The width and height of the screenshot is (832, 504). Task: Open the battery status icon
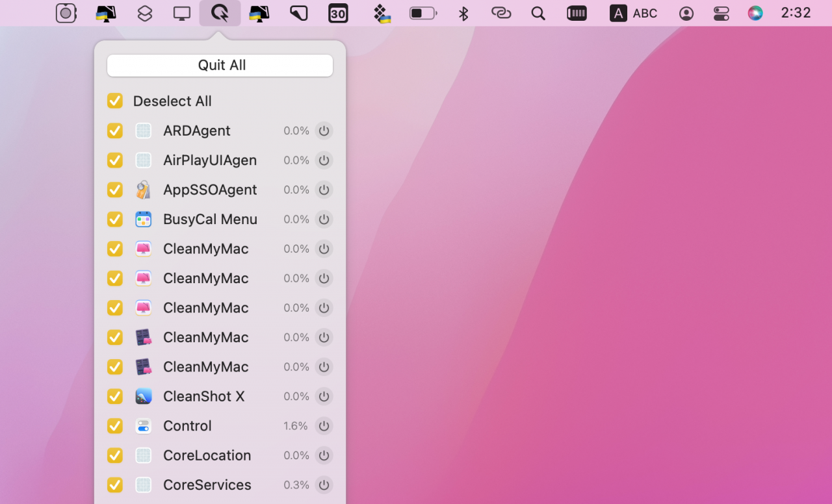click(x=422, y=13)
